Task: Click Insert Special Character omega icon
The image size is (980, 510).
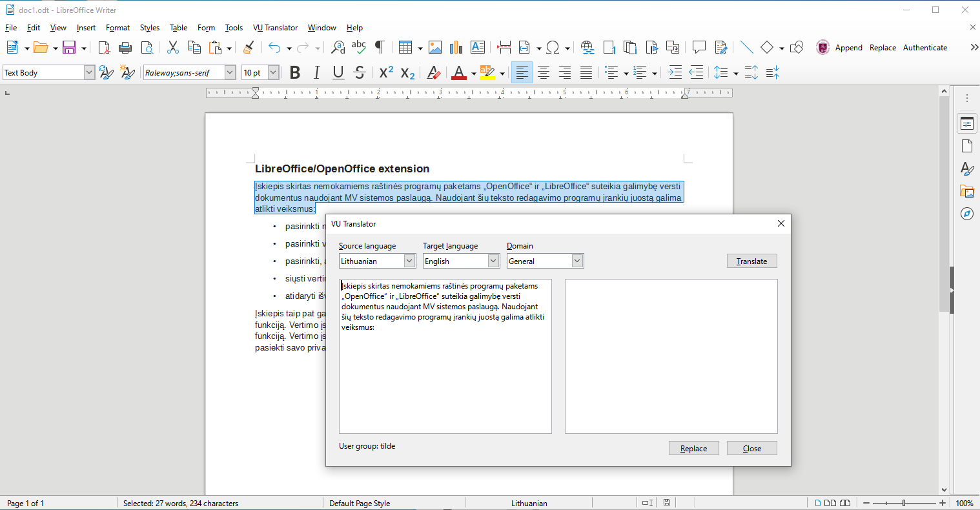Action: pyautogui.click(x=553, y=47)
